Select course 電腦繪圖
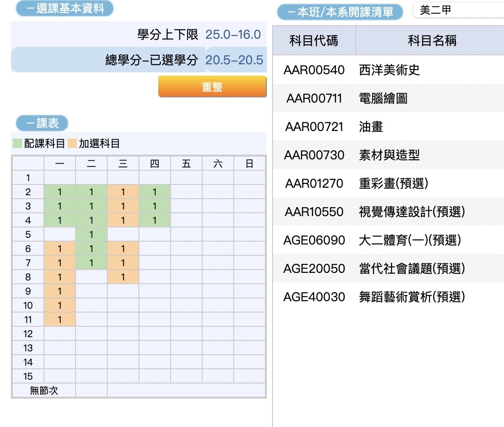 383,98
